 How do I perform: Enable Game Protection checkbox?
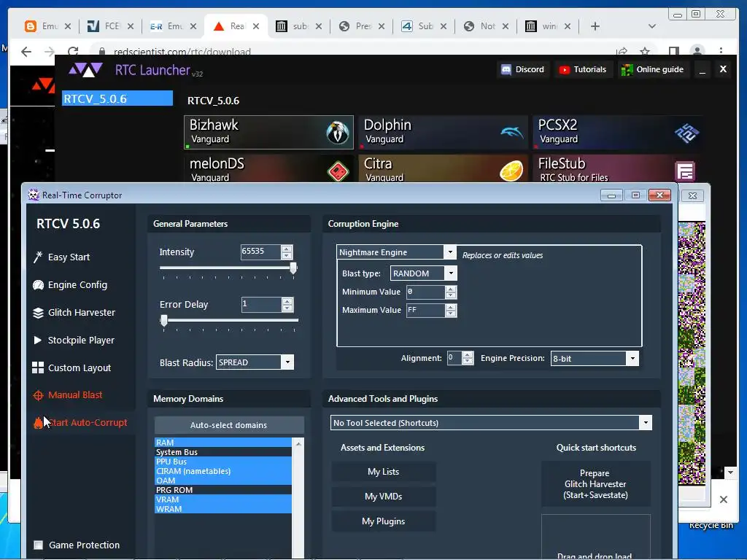point(39,545)
